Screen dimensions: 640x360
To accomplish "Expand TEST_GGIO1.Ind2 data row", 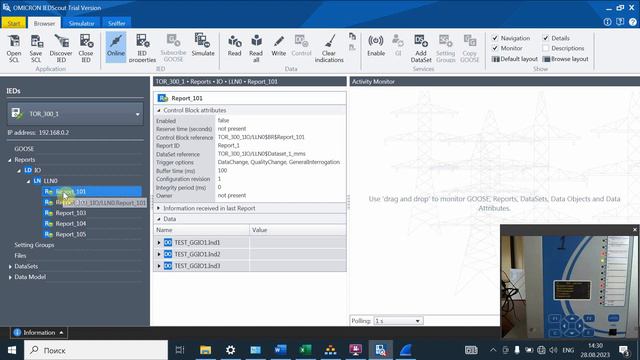I will click(x=159, y=254).
